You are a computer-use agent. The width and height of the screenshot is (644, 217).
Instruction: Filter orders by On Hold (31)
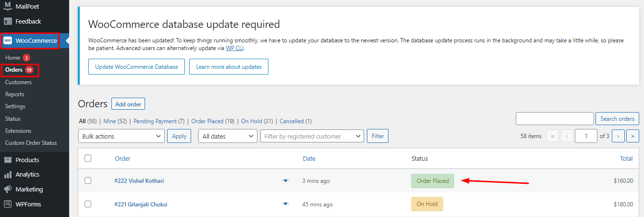[x=257, y=121]
